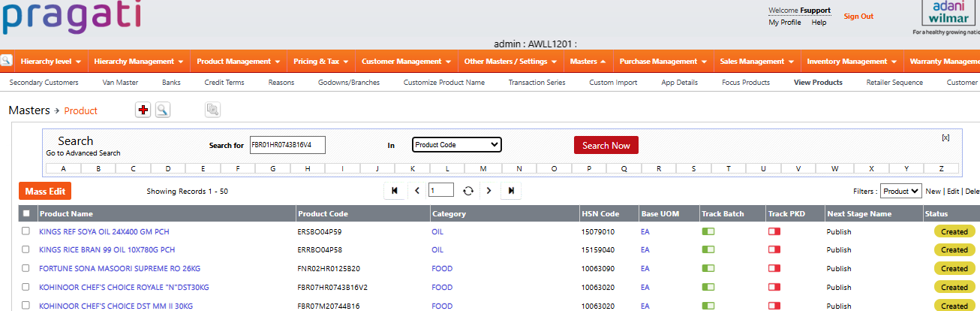Open the Product Code search-in dropdown
The image size is (980, 311).
pyautogui.click(x=457, y=144)
